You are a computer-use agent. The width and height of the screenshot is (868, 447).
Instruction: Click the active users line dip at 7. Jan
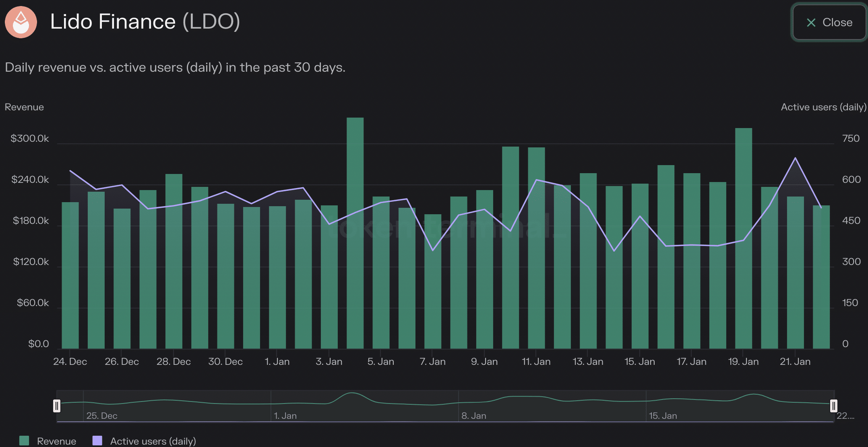[433, 250]
